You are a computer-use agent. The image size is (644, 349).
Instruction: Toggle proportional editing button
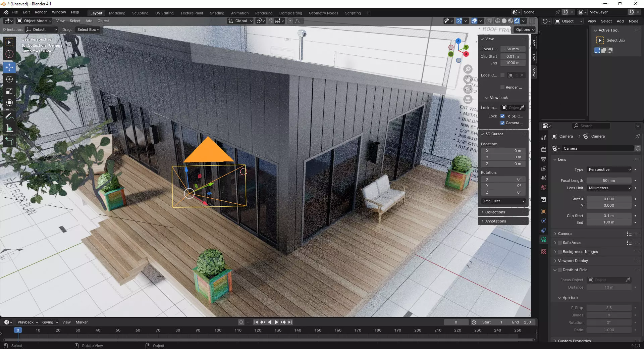tap(290, 21)
